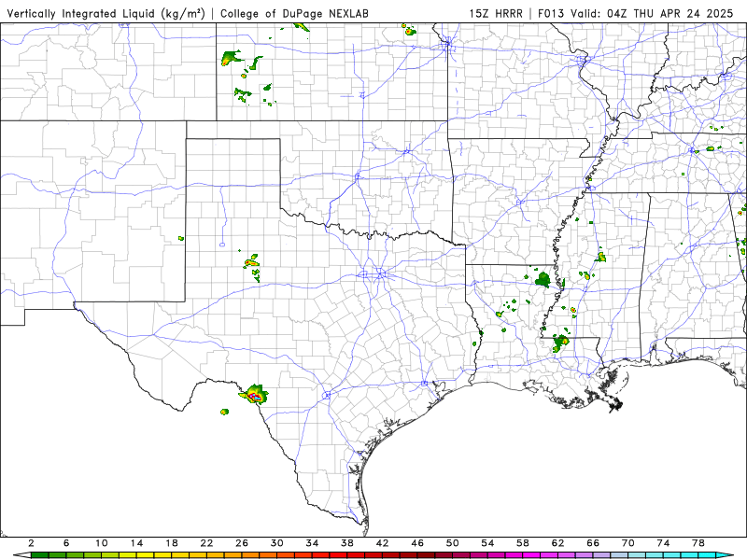Screen dimensions: 747x560
Task: Pick the magenta swatch below label 58
Action: [x=531, y=555]
